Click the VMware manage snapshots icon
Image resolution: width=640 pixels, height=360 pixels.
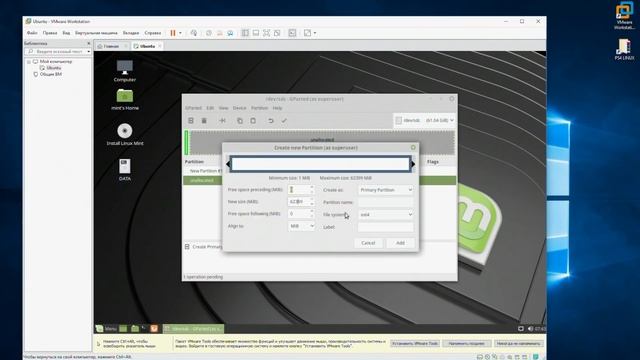[x=230, y=33]
